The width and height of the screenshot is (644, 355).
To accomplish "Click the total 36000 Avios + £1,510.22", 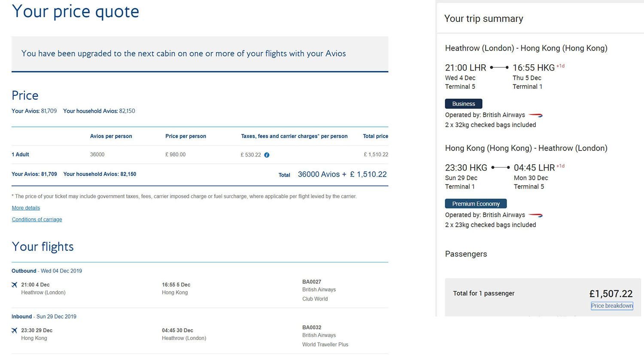I will 342,174.
